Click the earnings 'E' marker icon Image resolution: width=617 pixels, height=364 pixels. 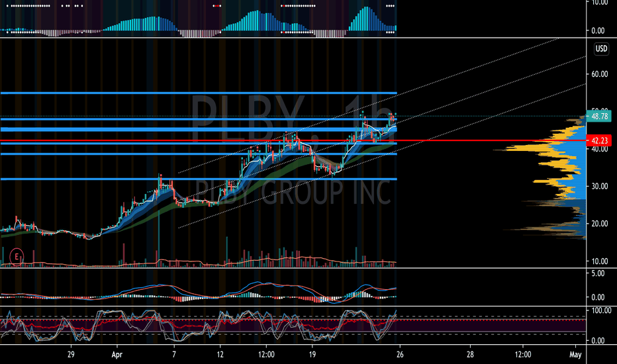17,257
